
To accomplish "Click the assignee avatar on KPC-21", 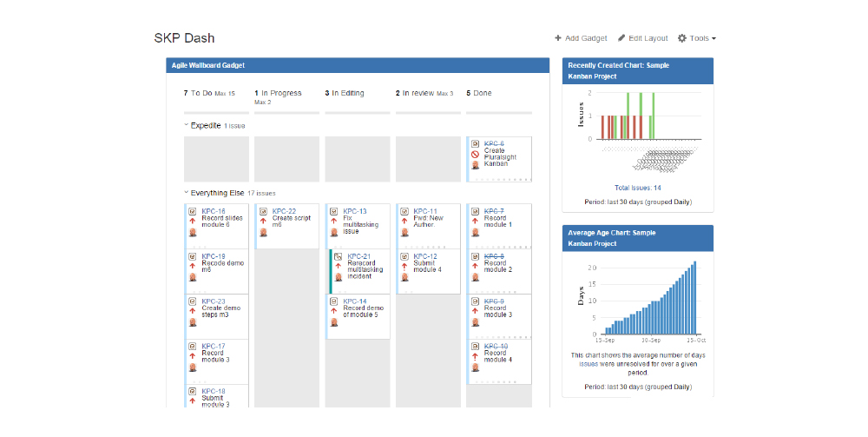I will pyautogui.click(x=339, y=277).
